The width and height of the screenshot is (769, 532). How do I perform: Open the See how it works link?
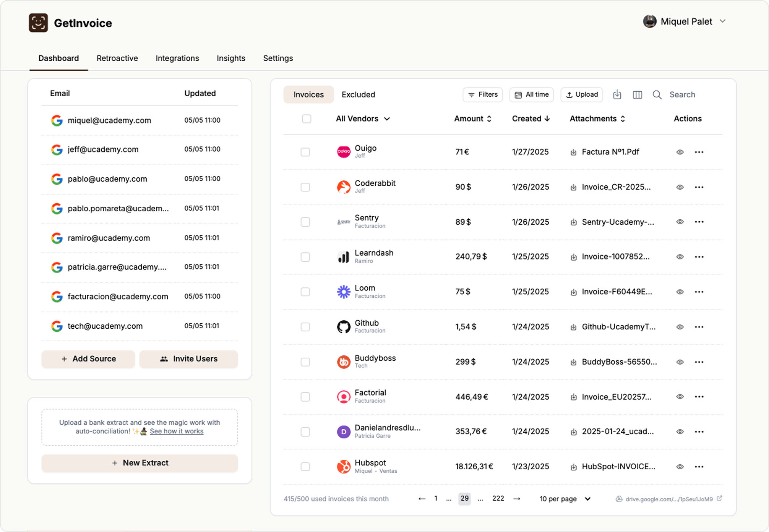[177, 431]
